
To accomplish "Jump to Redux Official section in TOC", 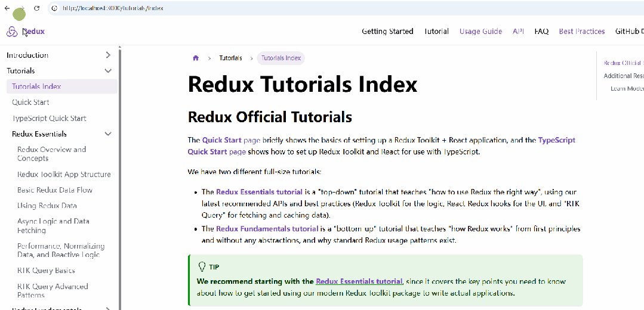I will (623, 63).
